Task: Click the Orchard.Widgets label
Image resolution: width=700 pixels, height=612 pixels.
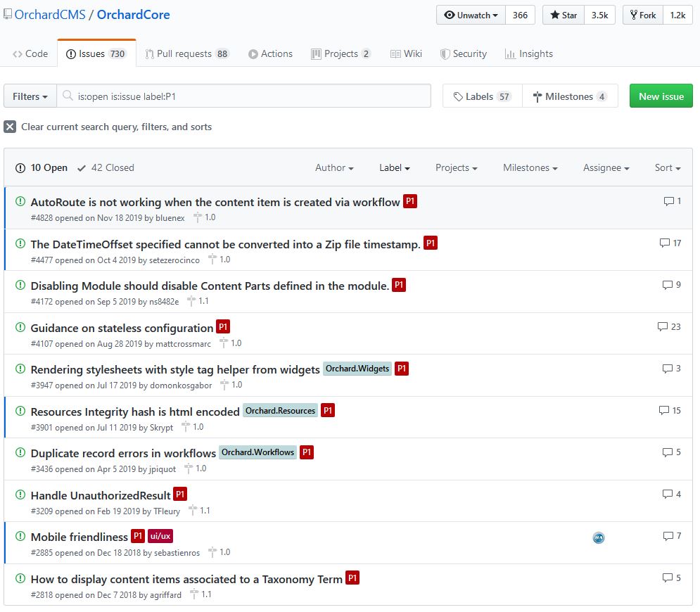Action: tap(357, 369)
